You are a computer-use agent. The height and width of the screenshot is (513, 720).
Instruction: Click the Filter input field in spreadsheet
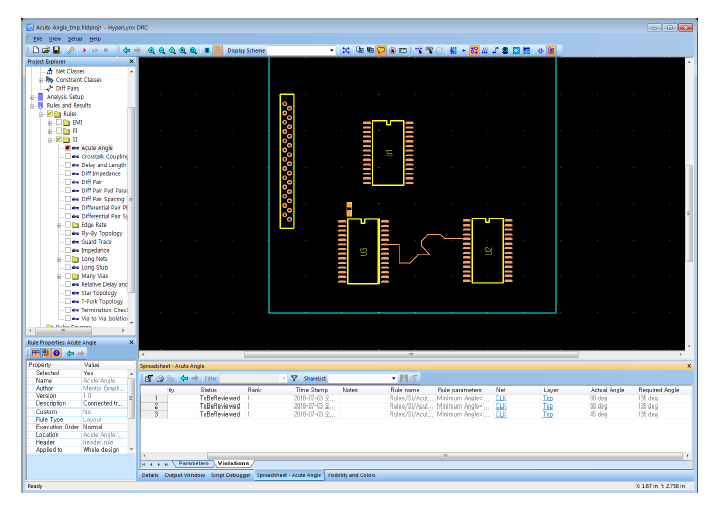click(x=250, y=378)
